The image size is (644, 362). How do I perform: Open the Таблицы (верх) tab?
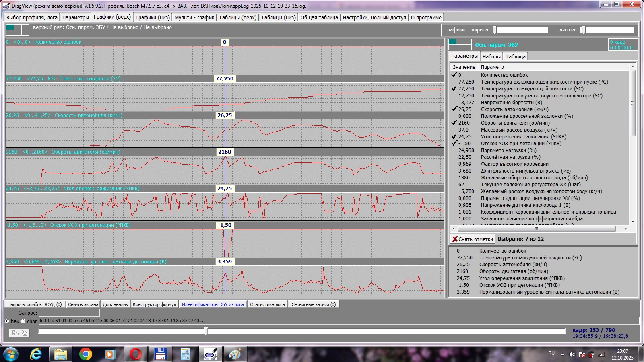tap(237, 17)
